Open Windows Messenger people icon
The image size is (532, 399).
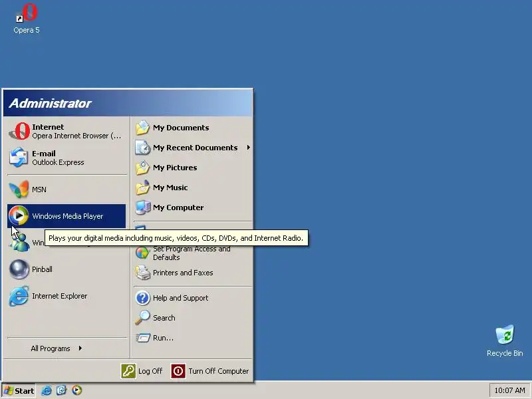coord(19,242)
